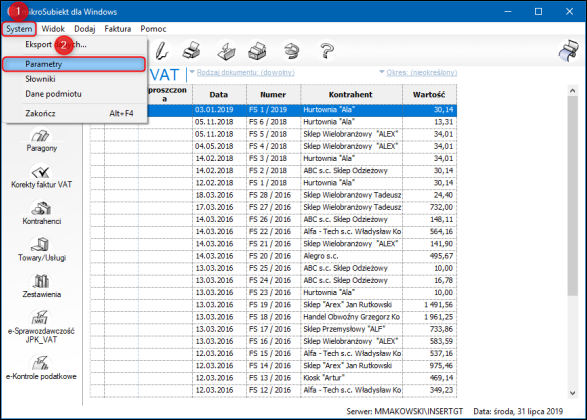The height and width of the screenshot is (420, 587).
Task: Click the Wartość column header
Action: [x=429, y=95]
